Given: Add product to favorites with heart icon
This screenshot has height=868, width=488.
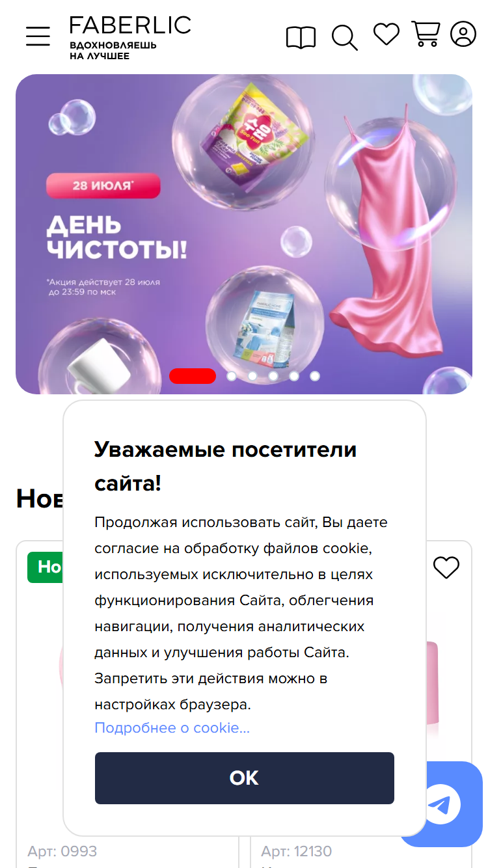Looking at the screenshot, I should (446, 567).
